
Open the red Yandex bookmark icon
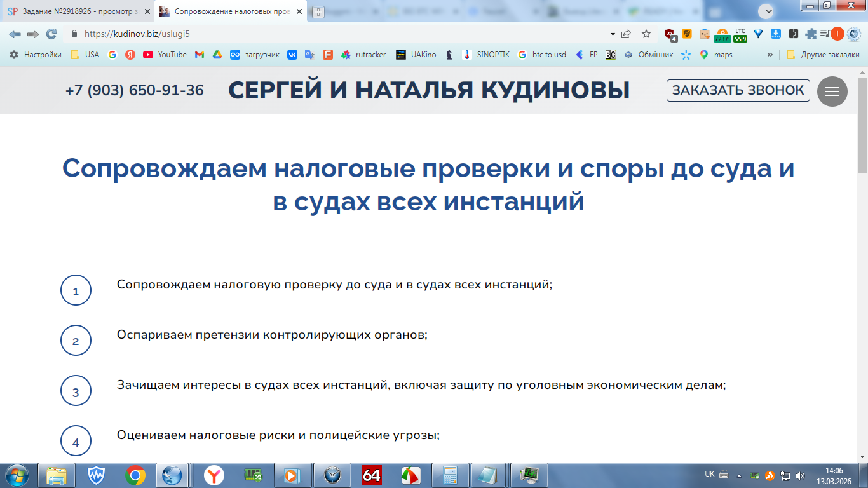click(x=130, y=55)
